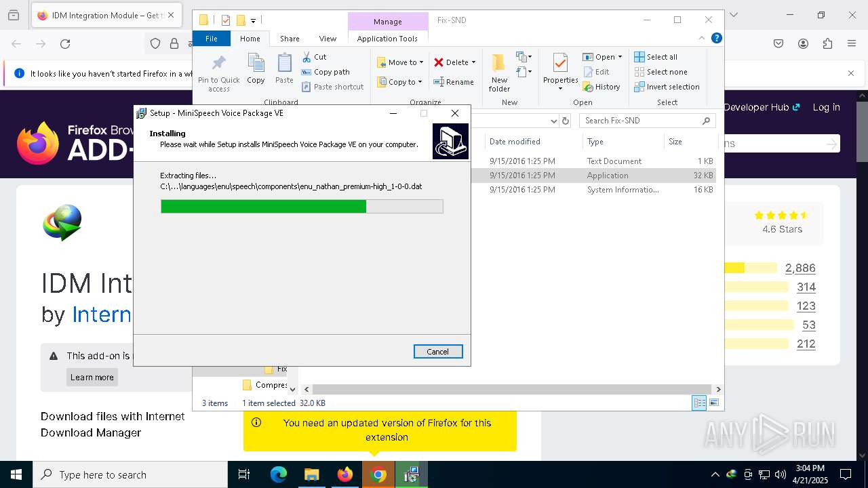Click Select none in Explorer ribbon

pyautogui.click(x=660, y=72)
